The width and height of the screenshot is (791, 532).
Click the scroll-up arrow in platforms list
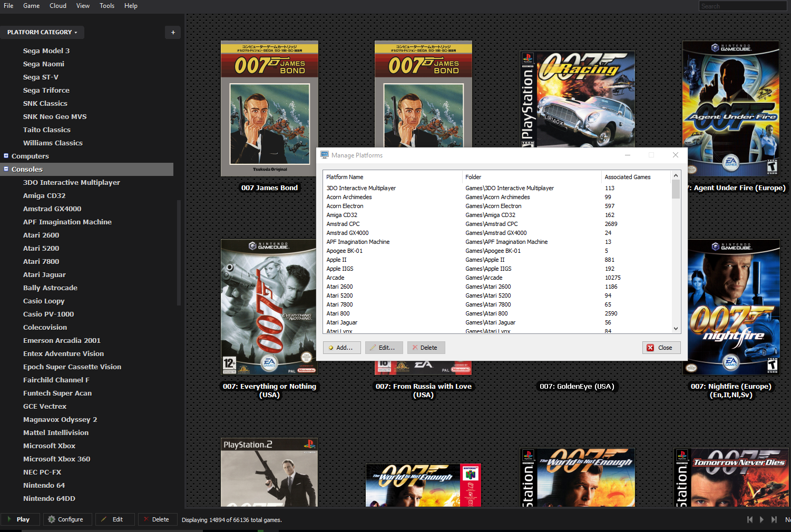click(676, 175)
